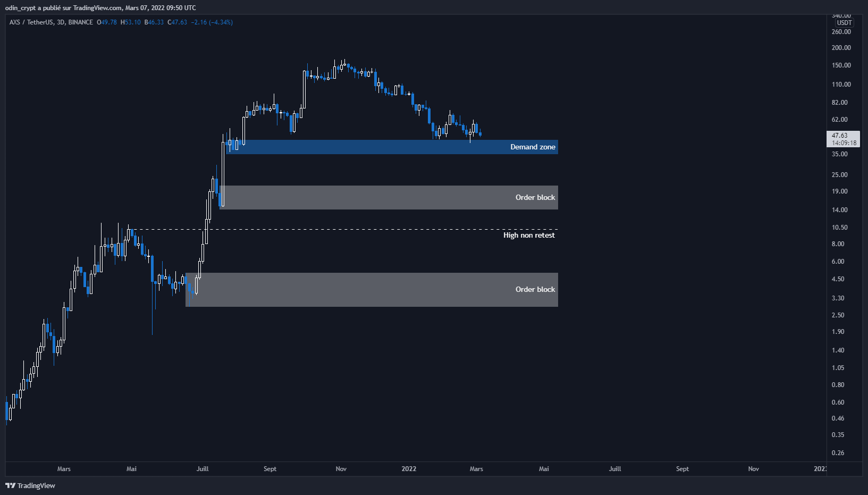This screenshot has height=495, width=868.
Task: Click the "Demand zone" text label
Action: (533, 147)
